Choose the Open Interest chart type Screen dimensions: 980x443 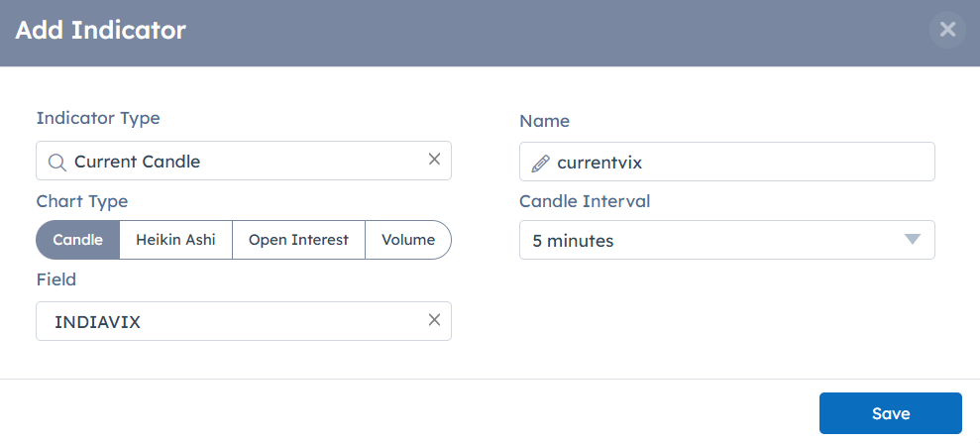click(x=298, y=240)
